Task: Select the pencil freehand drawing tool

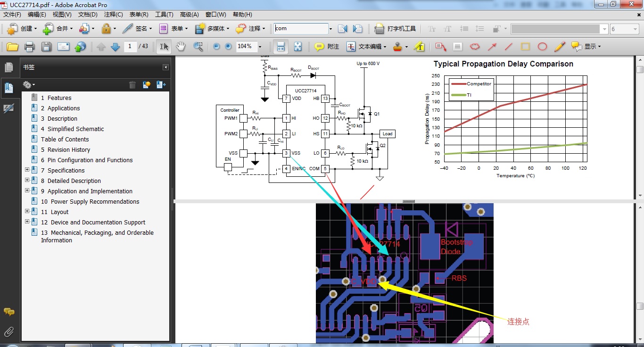Action: point(559,47)
